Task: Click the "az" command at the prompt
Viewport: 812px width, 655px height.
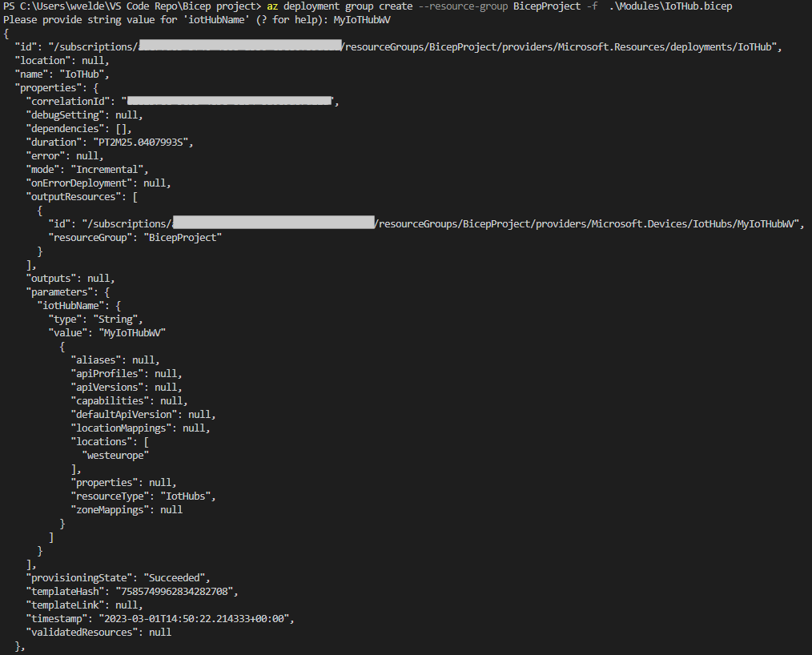Action: click(x=273, y=6)
